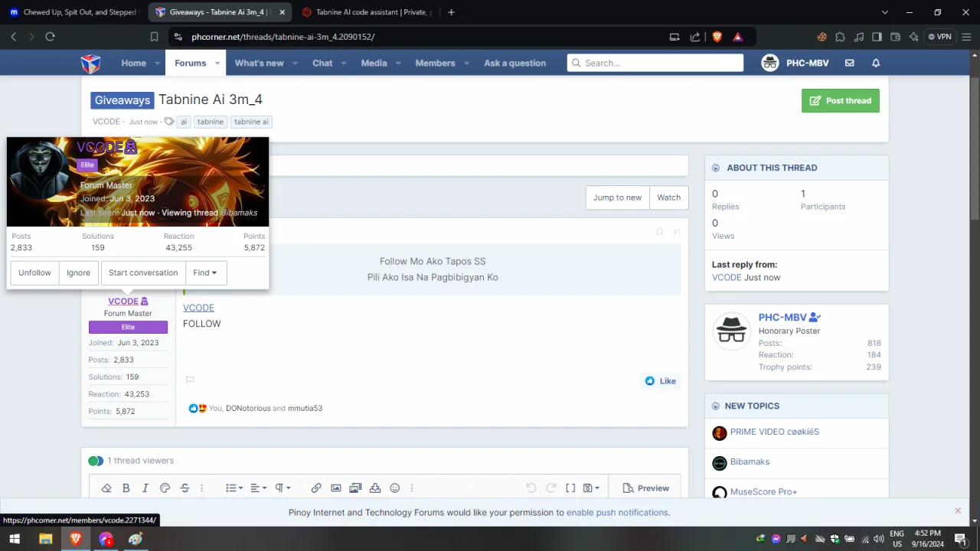
Task: Switch to the Tabnine AI code assistant browser tab
Action: [x=368, y=12]
